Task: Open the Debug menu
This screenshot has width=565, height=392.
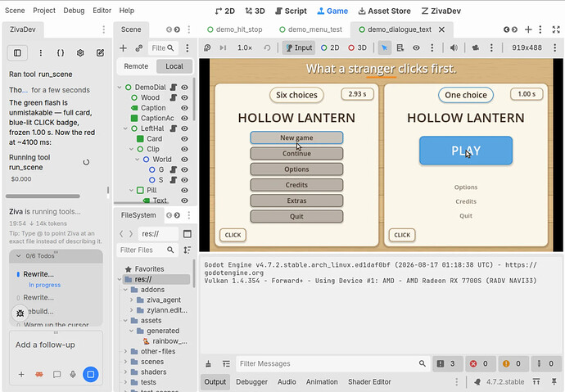Action: point(74,11)
